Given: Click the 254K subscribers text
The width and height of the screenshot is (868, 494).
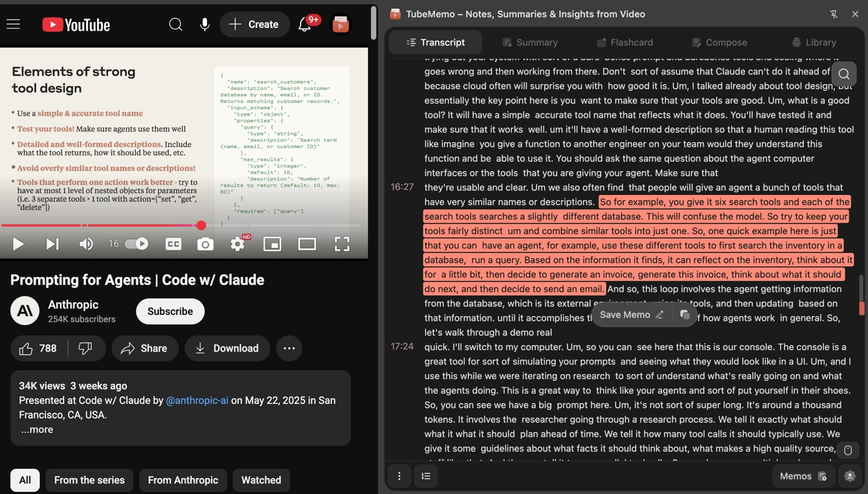Looking at the screenshot, I should 81,319.
